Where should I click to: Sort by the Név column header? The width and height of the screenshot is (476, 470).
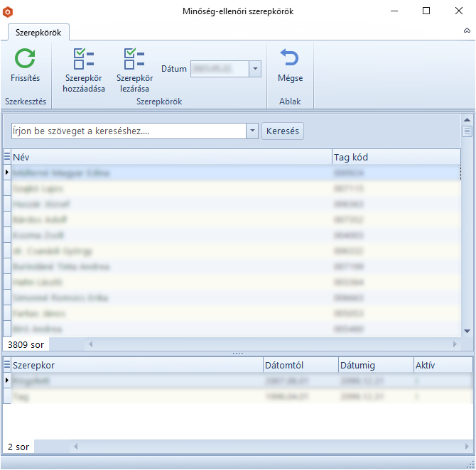[x=171, y=157]
